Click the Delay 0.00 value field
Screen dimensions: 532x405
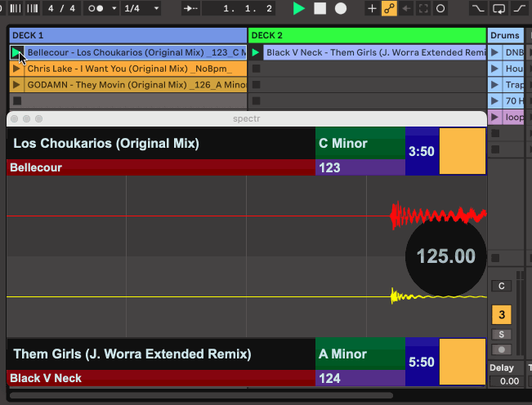pos(508,381)
